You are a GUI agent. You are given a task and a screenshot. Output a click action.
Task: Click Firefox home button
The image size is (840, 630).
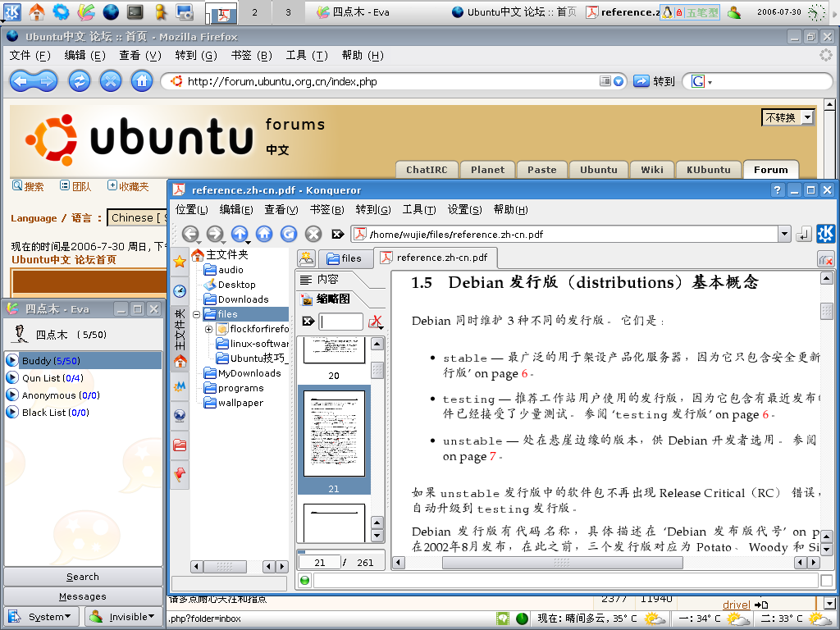141,81
